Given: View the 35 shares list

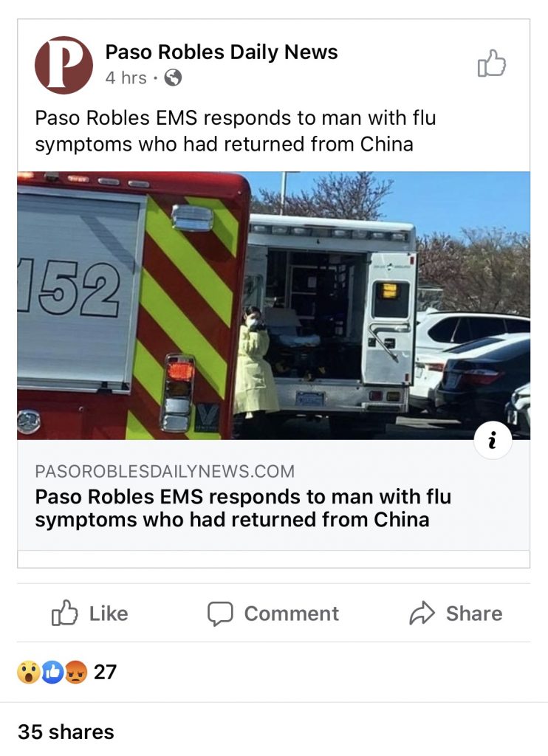Looking at the screenshot, I should (x=66, y=732).
